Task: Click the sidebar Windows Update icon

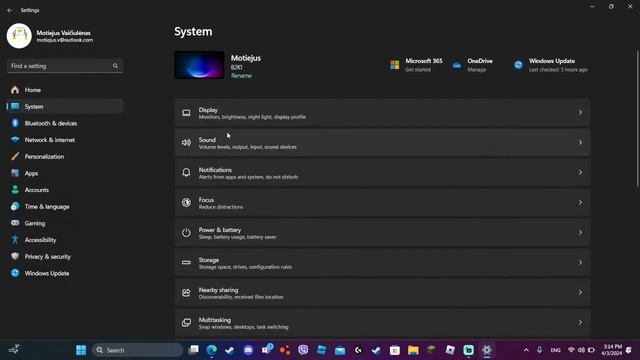Action: pos(15,273)
